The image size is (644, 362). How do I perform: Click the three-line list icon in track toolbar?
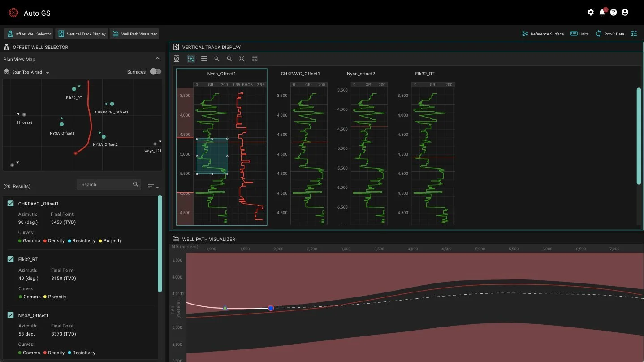coord(204,59)
